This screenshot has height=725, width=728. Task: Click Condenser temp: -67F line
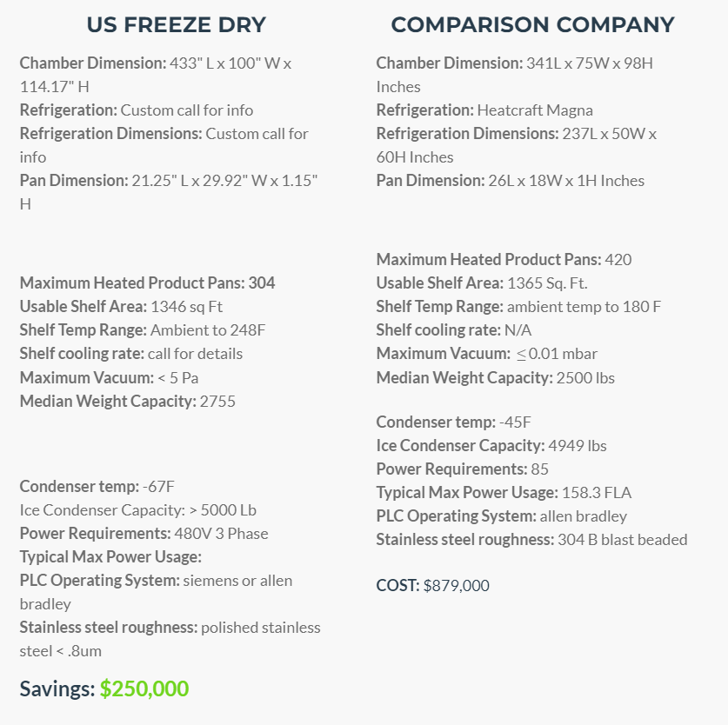click(x=97, y=487)
